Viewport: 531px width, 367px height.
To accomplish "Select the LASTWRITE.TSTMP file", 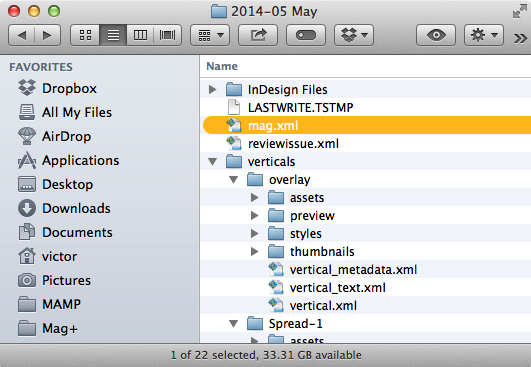I will click(366, 108).
